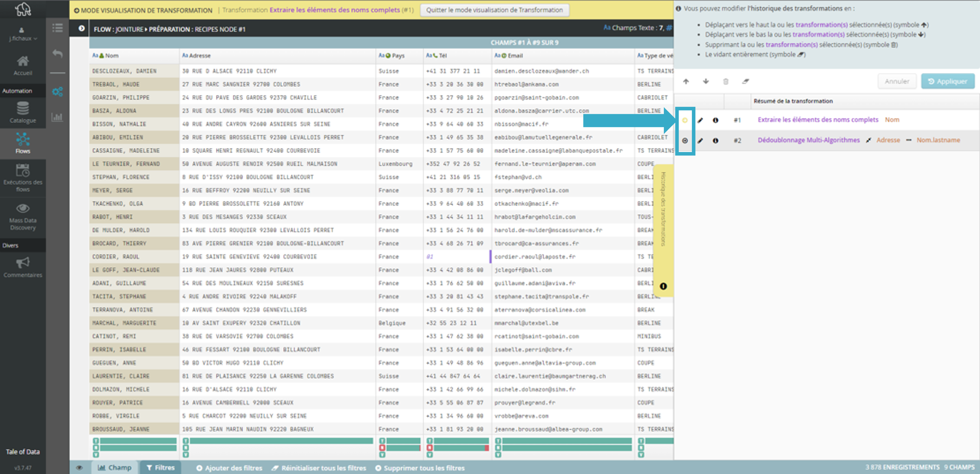Switch to the Champ tab
The height and width of the screenshot is (474, 980).
click(x=114, y=467)
